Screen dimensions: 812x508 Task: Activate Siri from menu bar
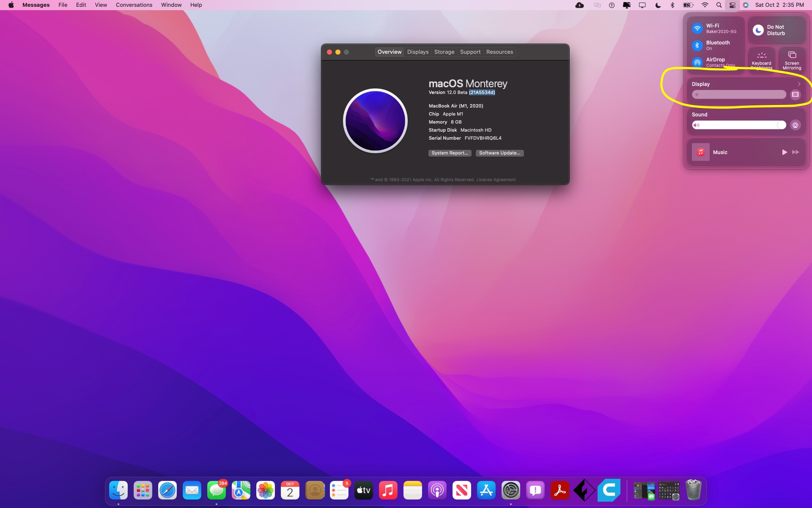point(746,5)
